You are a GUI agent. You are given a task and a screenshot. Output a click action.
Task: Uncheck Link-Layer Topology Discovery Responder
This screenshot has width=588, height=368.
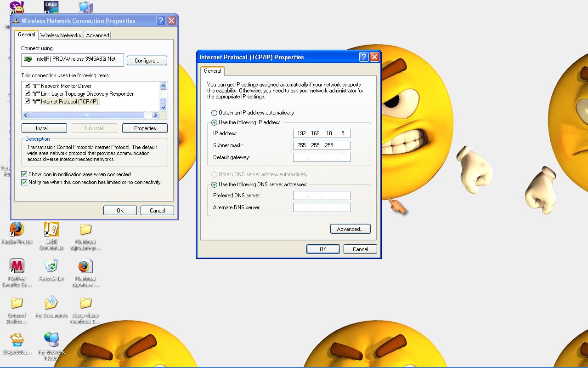[28, 93]
